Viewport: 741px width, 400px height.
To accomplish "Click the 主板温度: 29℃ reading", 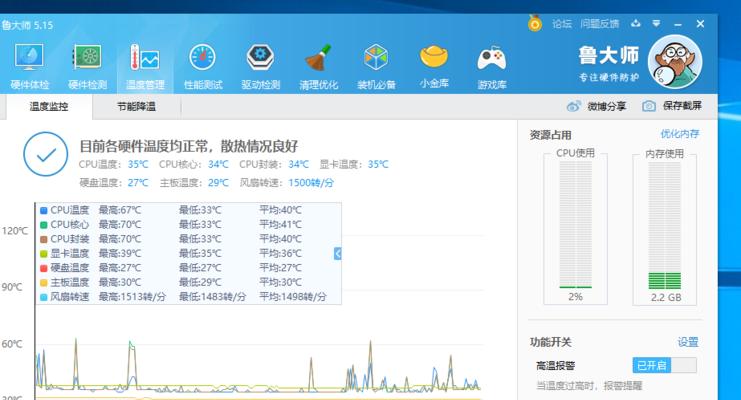I will [194, 183].
